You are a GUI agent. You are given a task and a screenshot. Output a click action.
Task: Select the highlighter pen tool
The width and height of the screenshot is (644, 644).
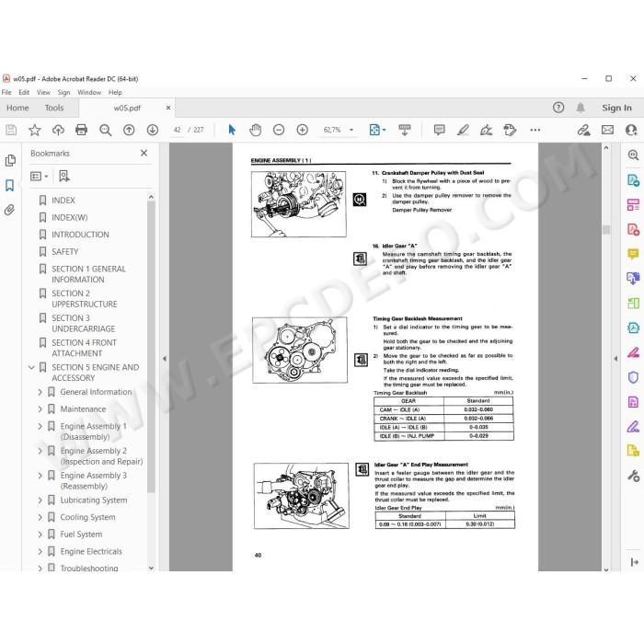click(463, 131)
